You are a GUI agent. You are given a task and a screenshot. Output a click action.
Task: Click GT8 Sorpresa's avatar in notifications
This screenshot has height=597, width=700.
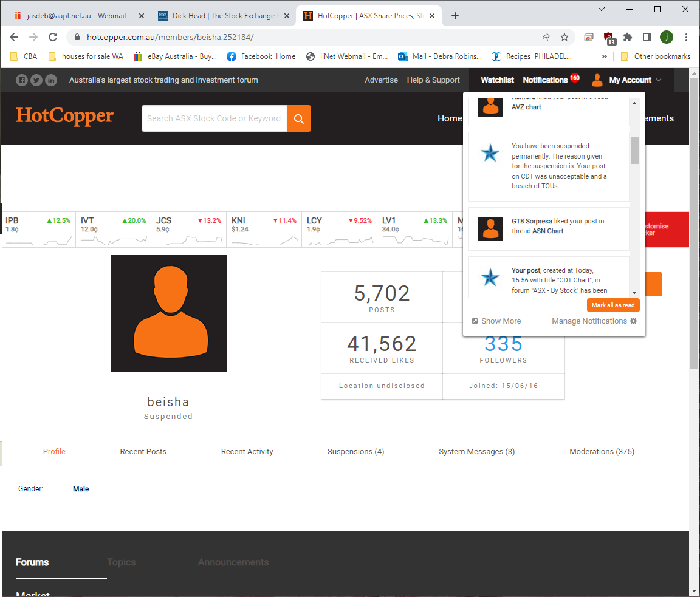point(490,229)
